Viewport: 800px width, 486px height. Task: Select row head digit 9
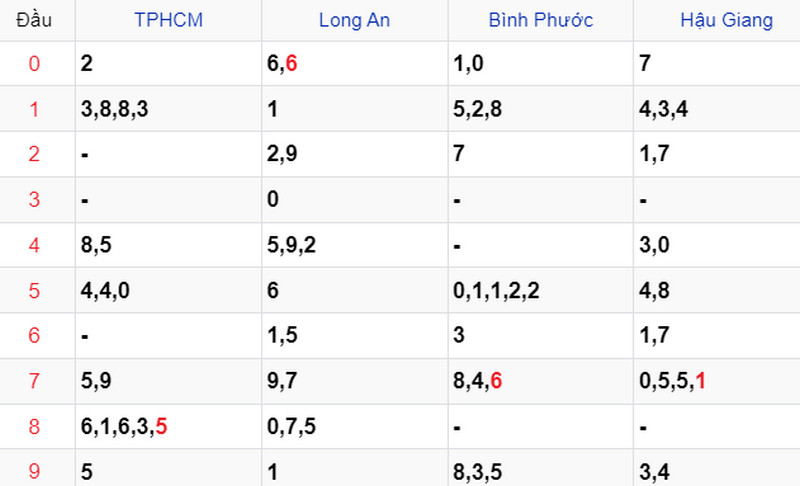34,471
